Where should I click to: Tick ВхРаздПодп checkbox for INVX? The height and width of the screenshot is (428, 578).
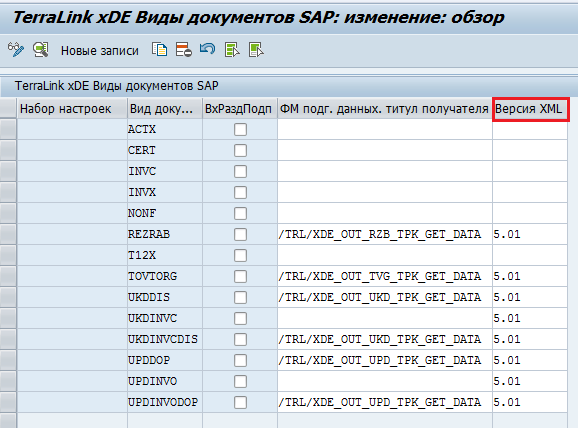pyautogui.click(x=240, y=192)
